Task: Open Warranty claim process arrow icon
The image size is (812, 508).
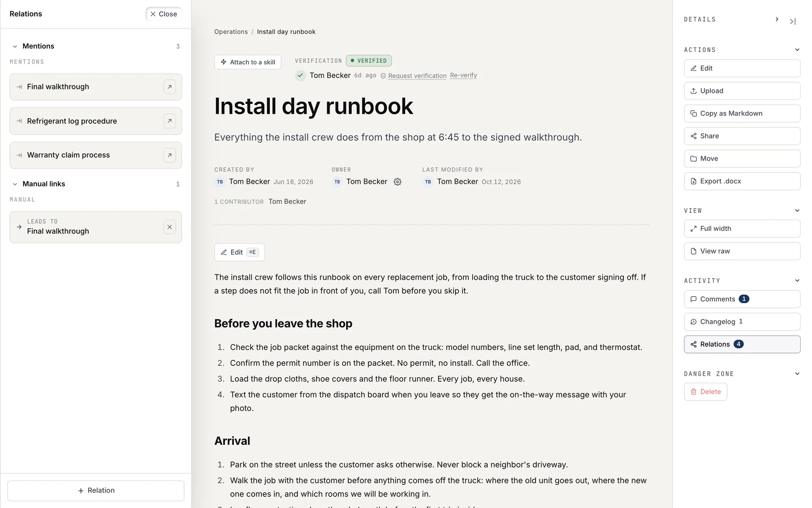Action: click(x=170, y=155)
